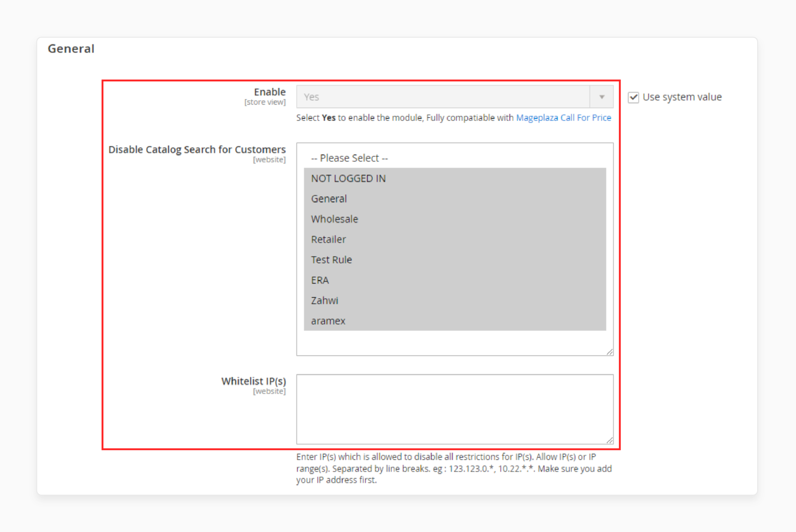796x532 pixels.
Task: Click the customer group list resize handle
Action: pos(609,352)
